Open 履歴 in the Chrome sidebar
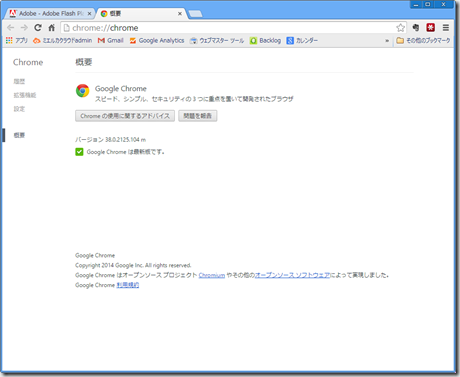460x377 pixels. coord(19,81)
